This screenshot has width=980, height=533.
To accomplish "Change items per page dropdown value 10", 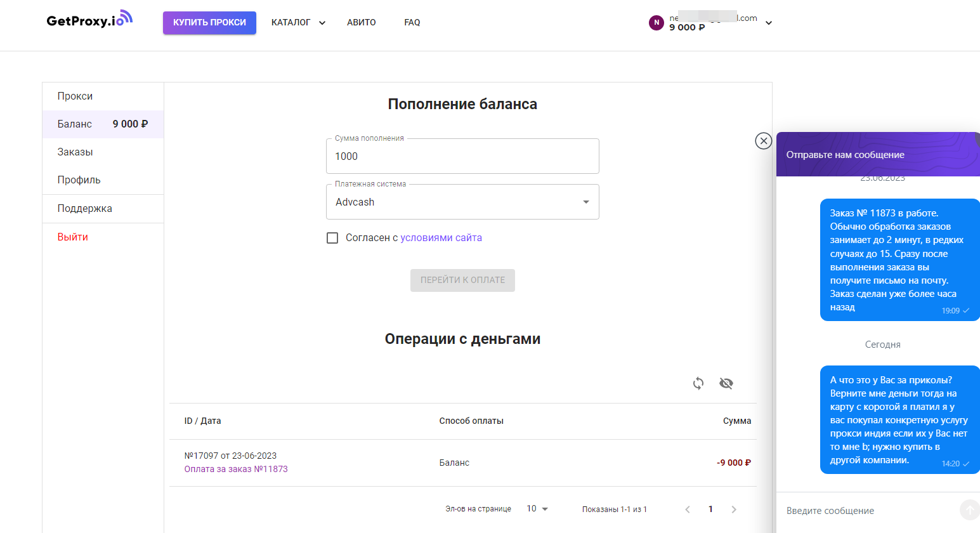I will point(537,509).
